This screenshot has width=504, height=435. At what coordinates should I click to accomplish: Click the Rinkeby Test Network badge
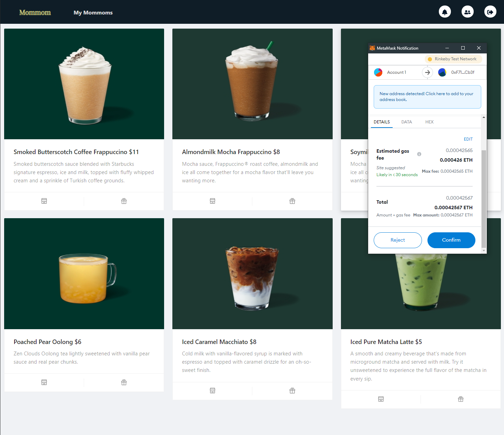pyautogui.click(x=453, y=59)
